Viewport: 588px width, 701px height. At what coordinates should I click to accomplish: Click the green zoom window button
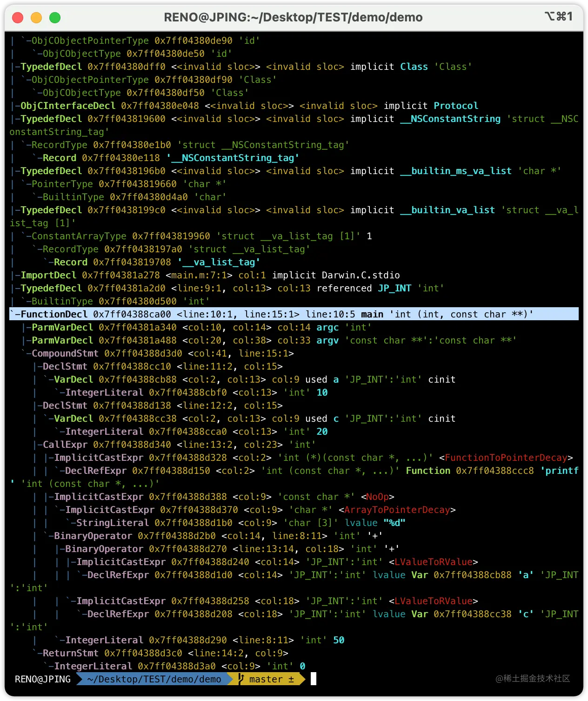click(55, 18)
